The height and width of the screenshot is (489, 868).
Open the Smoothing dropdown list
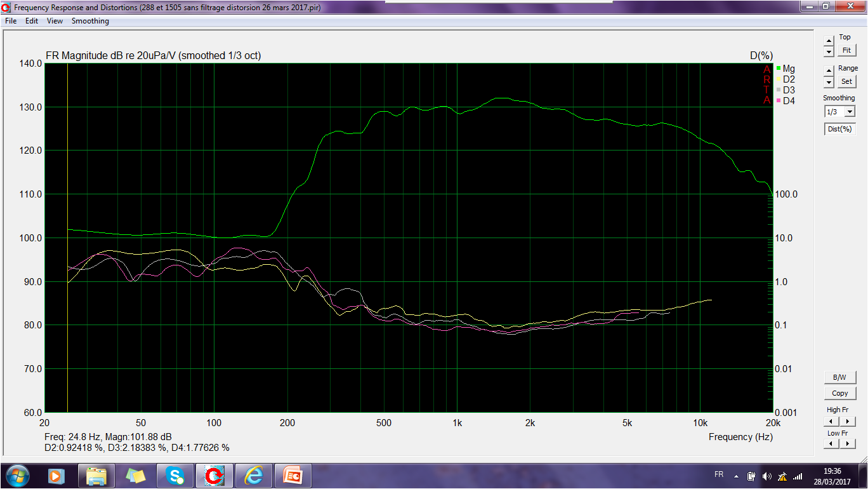(850, 112)
